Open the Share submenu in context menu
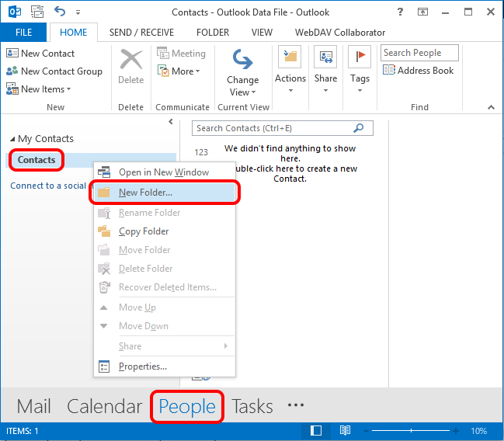This screenshot has width=504, height=441. 165,346
